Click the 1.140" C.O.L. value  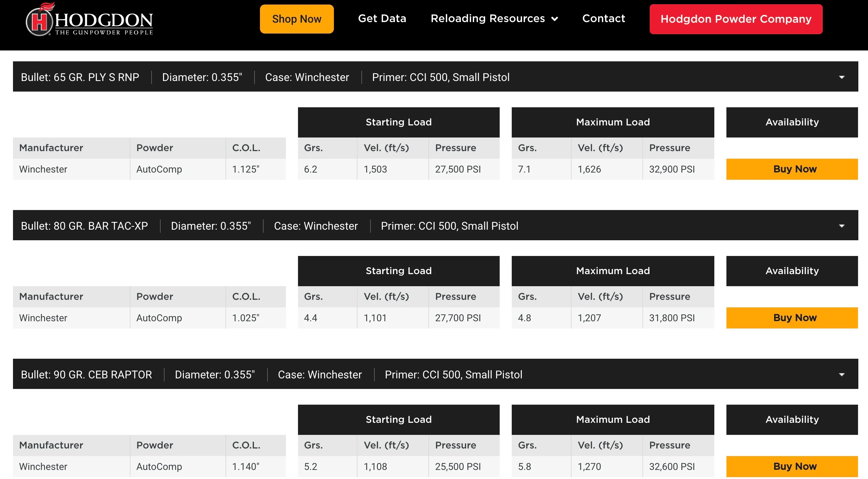(x=246, y=467)
